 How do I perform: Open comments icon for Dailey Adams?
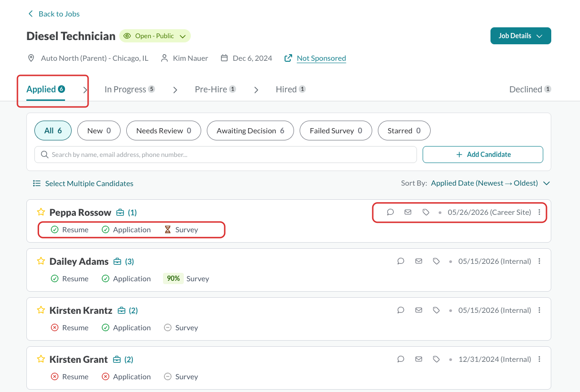[401, 261]
